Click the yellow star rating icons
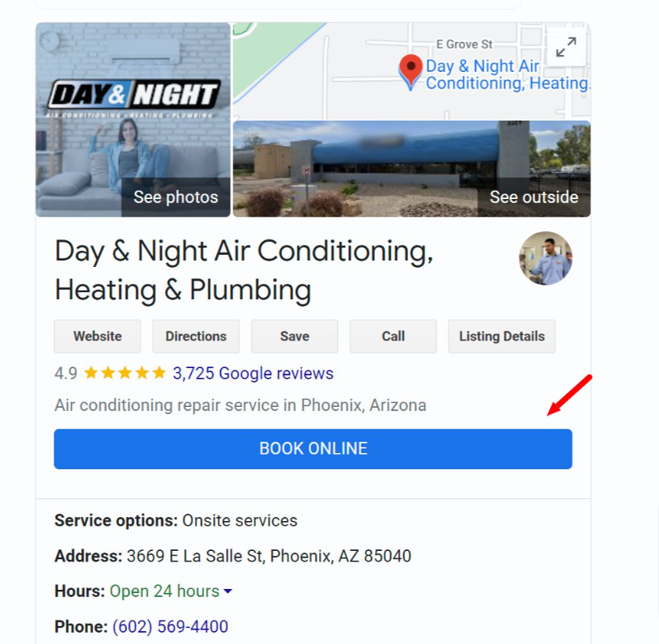This screenshot has height=644, width=659. coord(125,374)
